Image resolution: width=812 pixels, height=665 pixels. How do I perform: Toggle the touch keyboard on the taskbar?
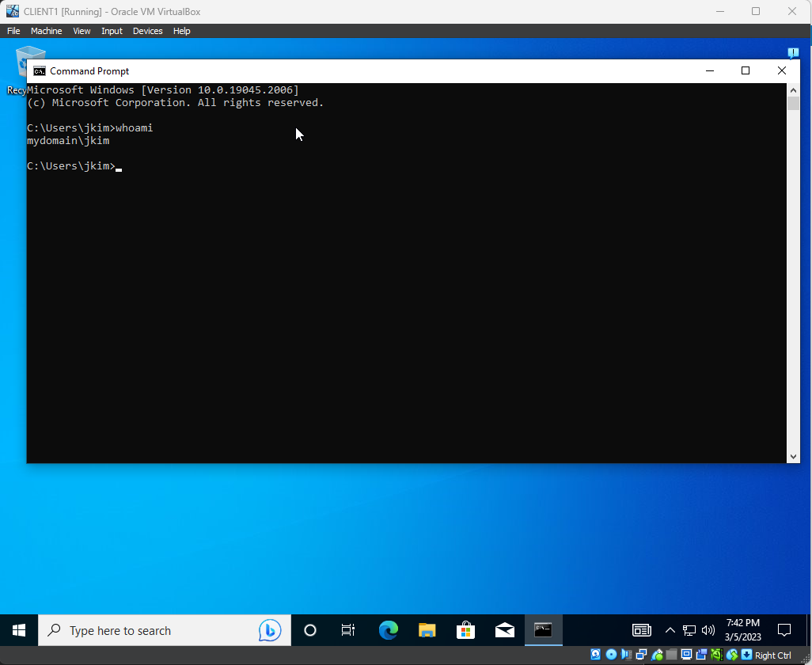point(641,630)
